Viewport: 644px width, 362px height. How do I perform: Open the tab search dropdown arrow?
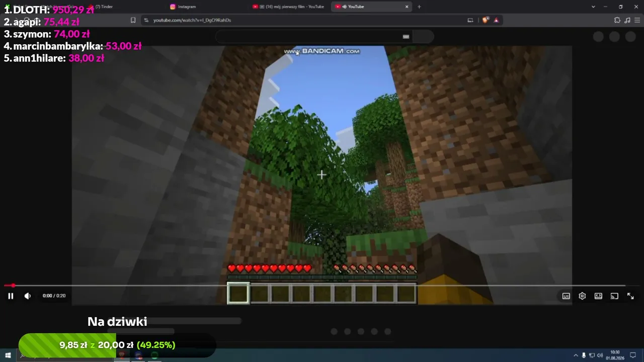coord(593,7)
